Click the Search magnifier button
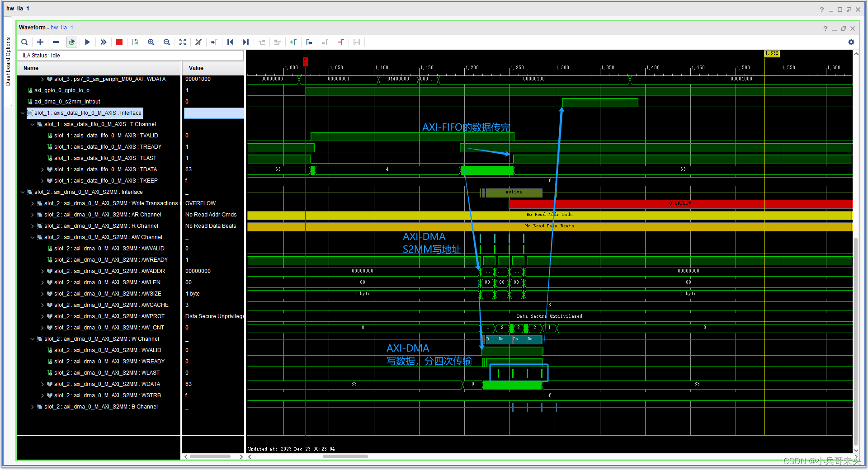Image resolution: width=868 pixels, height=470 pixels. tap(24, 42)
